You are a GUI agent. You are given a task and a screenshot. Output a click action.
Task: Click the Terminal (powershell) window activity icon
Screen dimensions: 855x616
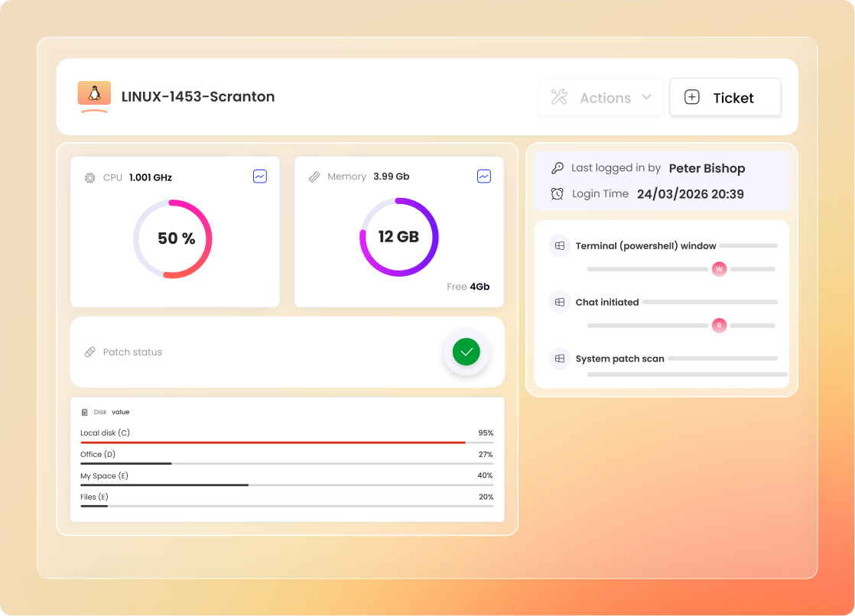click(x=559, y=245)
